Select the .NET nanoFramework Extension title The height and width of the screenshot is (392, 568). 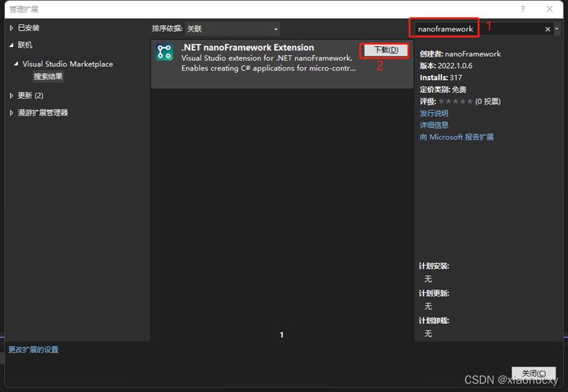tap(247, 48)
